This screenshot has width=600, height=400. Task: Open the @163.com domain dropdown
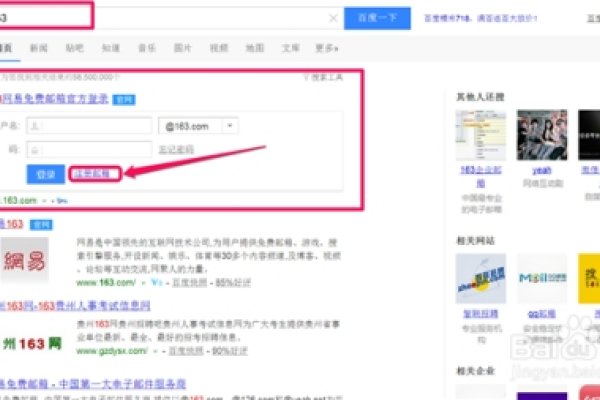[198, 126]
